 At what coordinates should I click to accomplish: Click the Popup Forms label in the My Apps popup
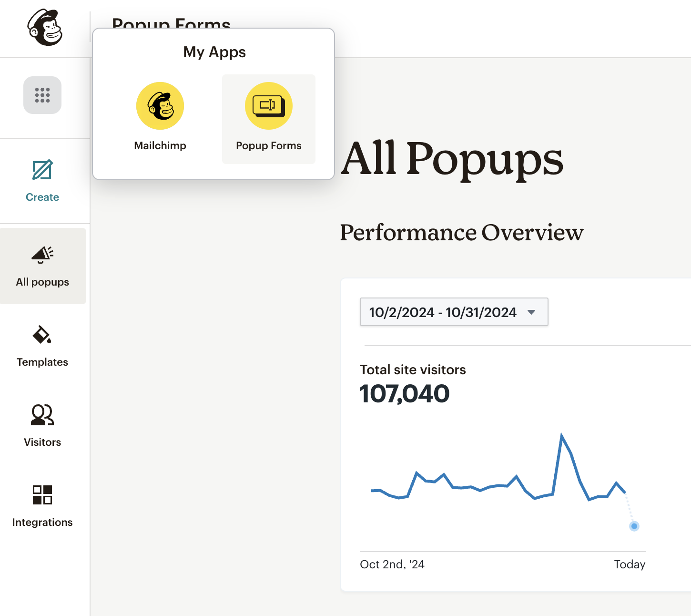click(x=269, y=145)
